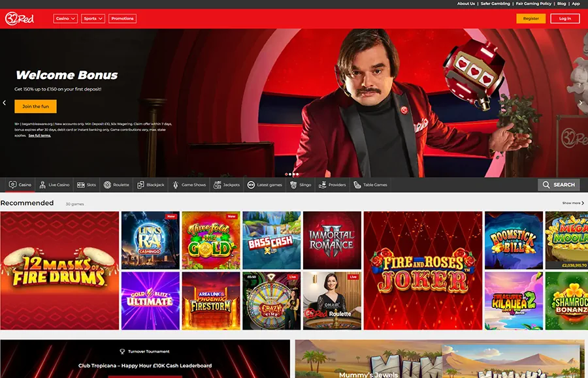Open Bass Cash game thumbnail
This screenshot has width=588, height=378.
(272, 240)
